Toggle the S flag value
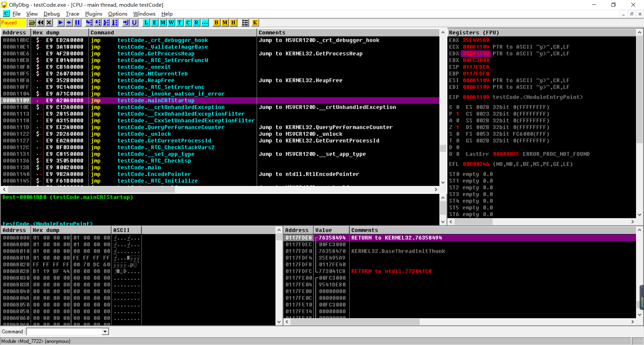Image resolution: width=644 pixels, height=345 pixels. (x=458, y=134)
